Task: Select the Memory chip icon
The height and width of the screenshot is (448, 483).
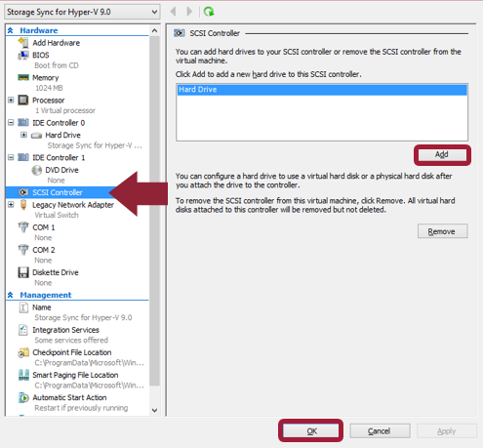Action: 23,77
